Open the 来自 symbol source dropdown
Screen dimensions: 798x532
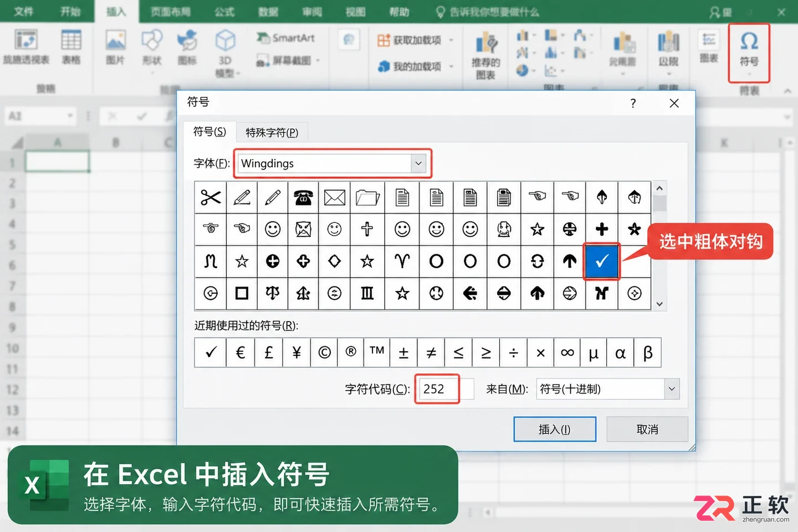(672, 389)
